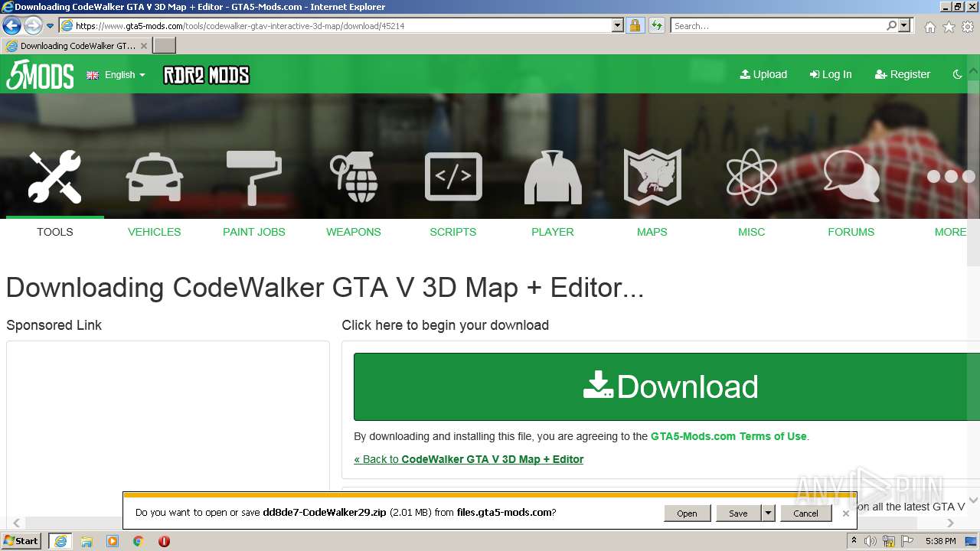Open the Windows Start menu

21,541
